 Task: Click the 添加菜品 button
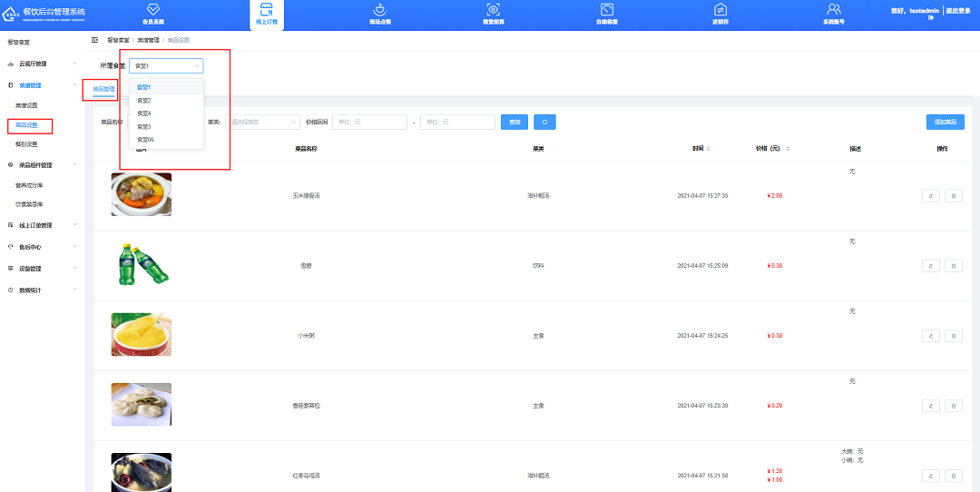click(x=945, y=122)
